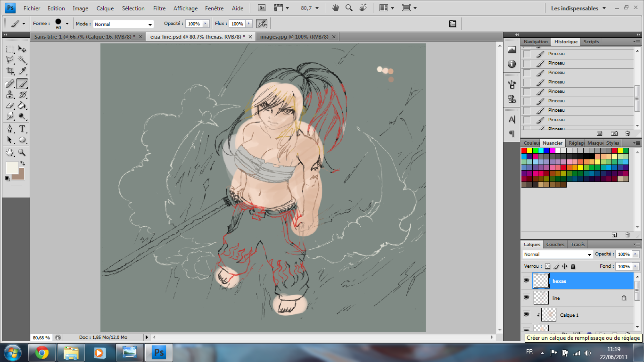This screenshot has height=362, width=644.
Task: Open the Flux slider arrow
Action: coord(249,24)
